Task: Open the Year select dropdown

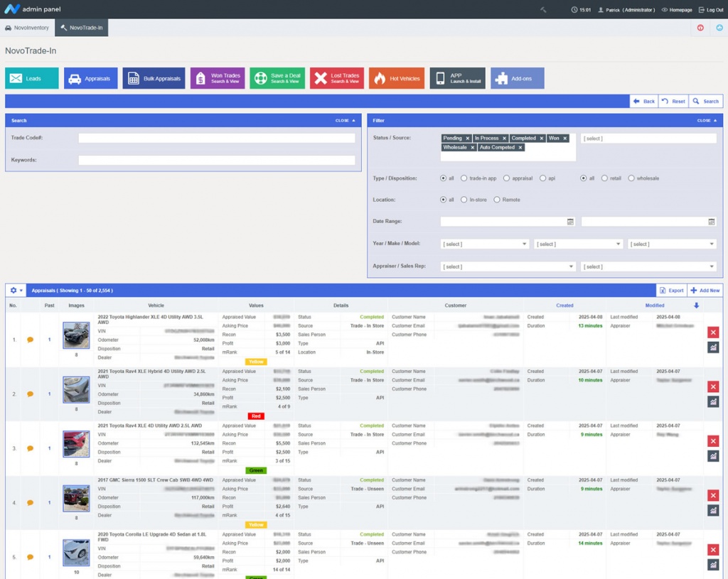Action: pos(484,244)
